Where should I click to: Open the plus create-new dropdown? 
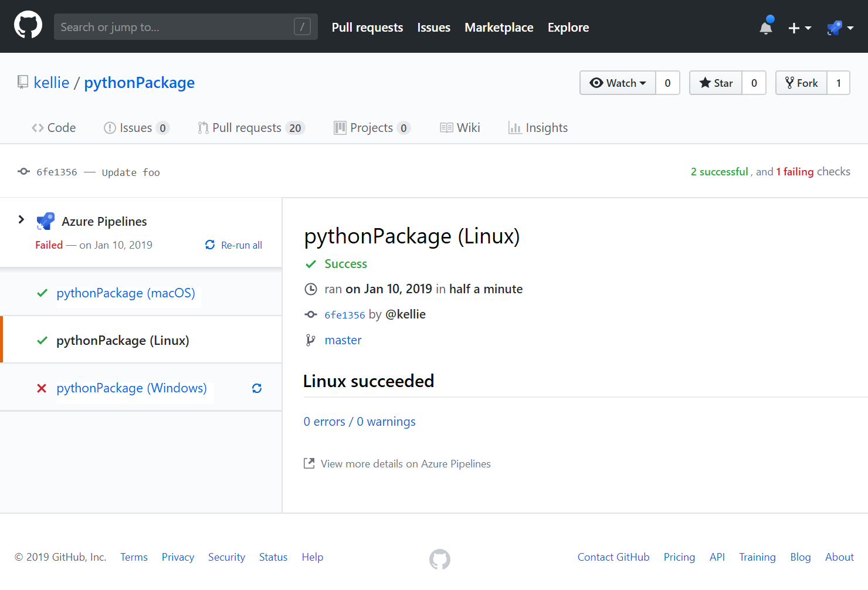click(x=799, y=28)
